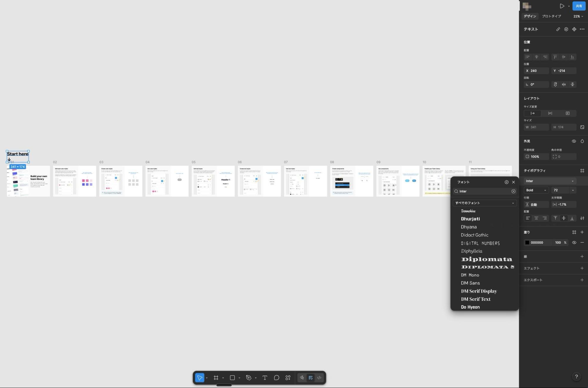The width and height of the screenshot is (588, 388).
Task: Open the Actions components tool
Action: (288, 378)
